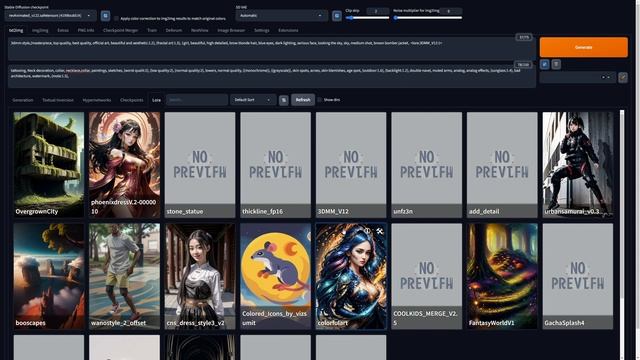Open the Stable Diffusion checkpoint dropdown

click(51, 16)
